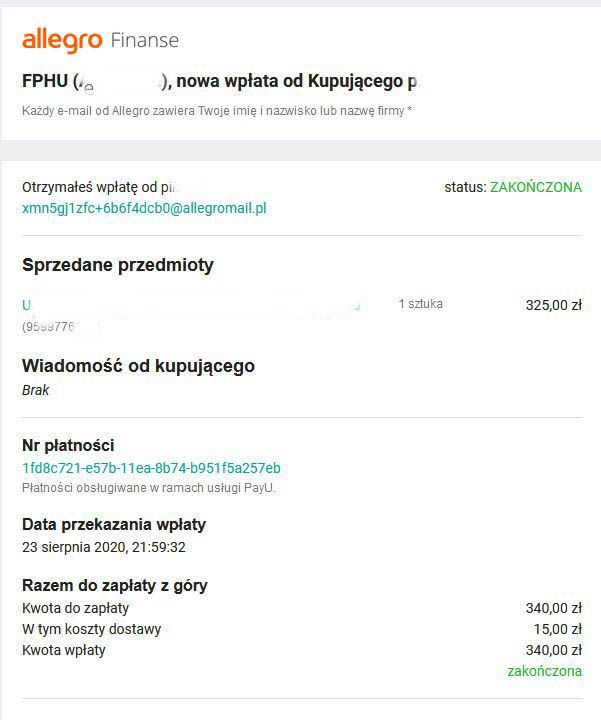The image size is (601, 720).
Task: Click the Kwota wpłaty label
Action: coord(64,650)
